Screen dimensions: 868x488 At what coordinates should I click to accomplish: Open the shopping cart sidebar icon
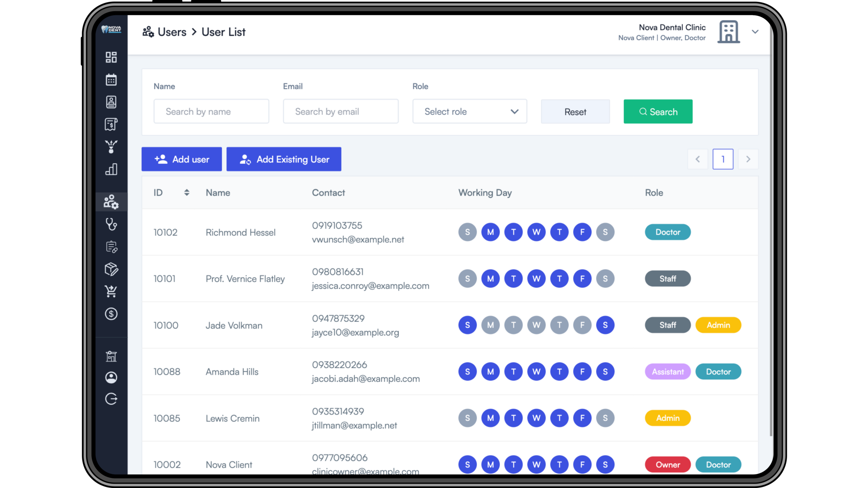111,291
